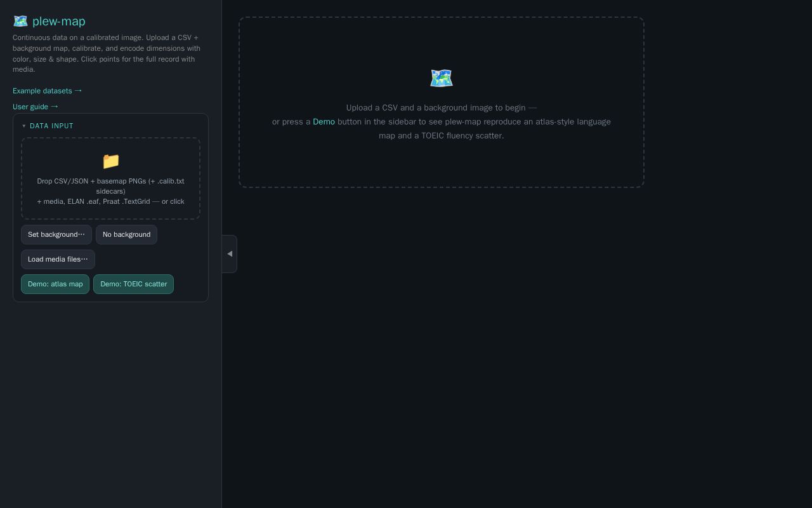
Task: Click the plew-map title text
Action: point(58,21)
